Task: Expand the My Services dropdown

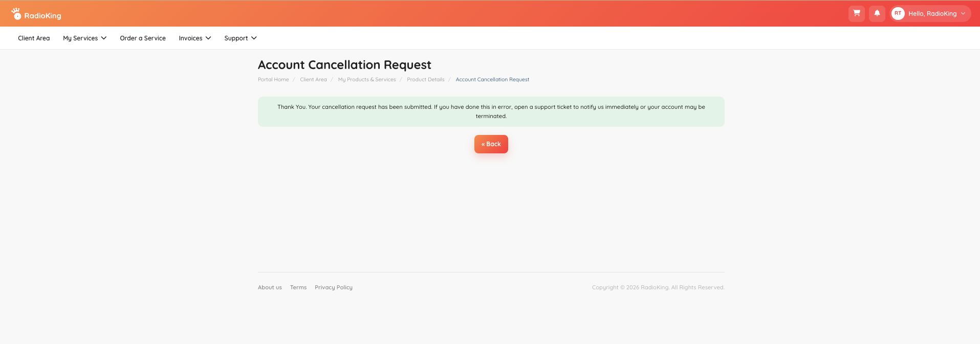Action: click(x=85, y=38)
